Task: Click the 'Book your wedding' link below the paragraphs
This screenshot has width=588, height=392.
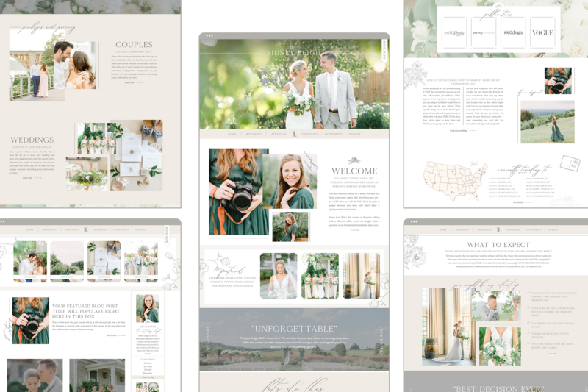Action: pyautogui.click(x=458, y=130)
